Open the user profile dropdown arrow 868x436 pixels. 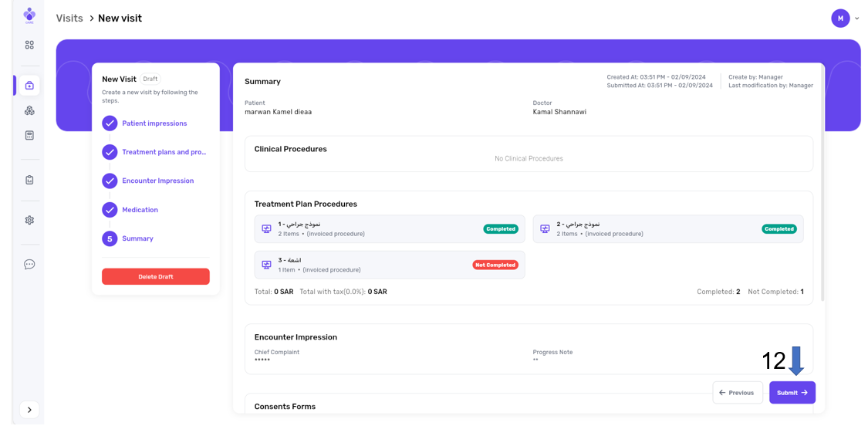click(856, 19)
